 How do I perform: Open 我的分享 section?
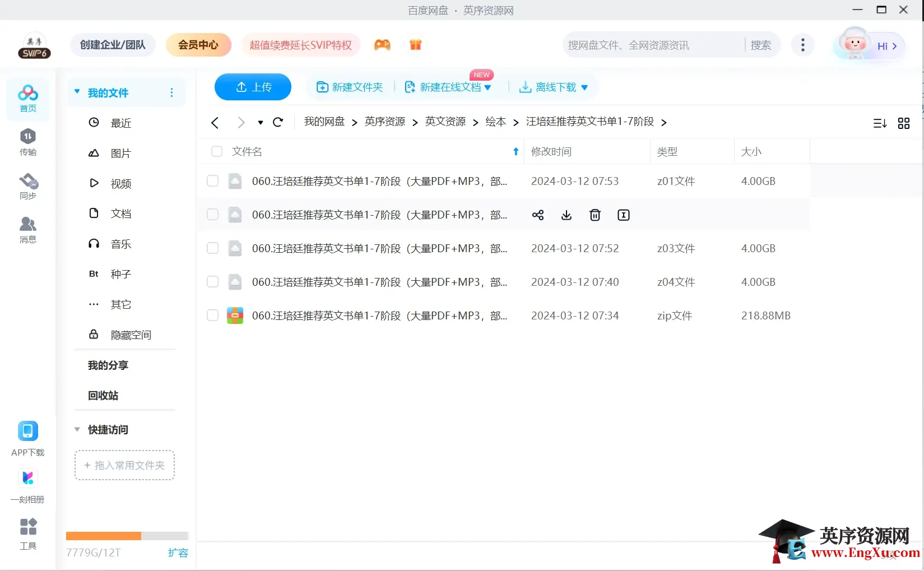[x=108, y=365]
